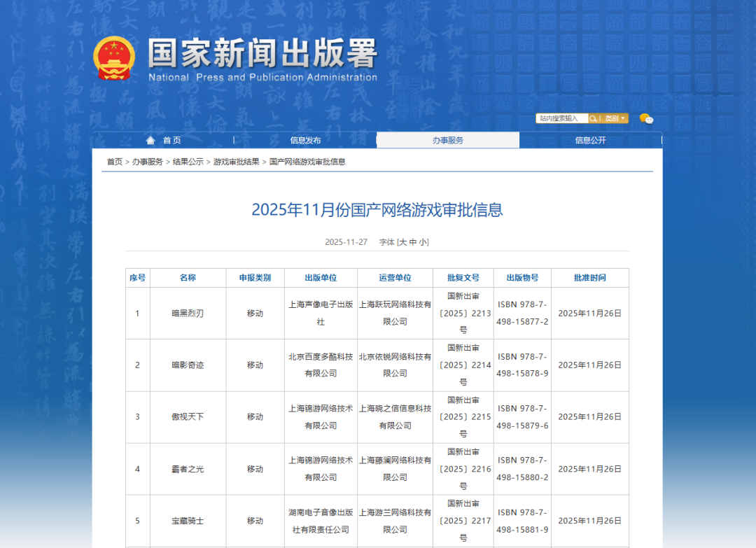The height and width of the screenshot is (548, 756).
Task: Switch to the 办事服务 tab
Action: [x=448, y=140]
